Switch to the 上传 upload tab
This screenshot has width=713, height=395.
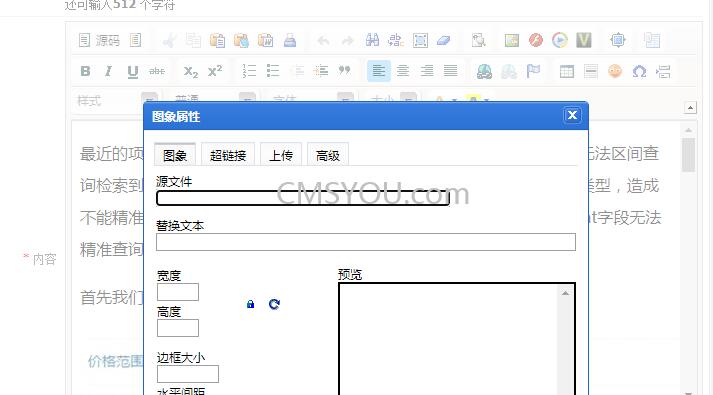tap(281, 155)
